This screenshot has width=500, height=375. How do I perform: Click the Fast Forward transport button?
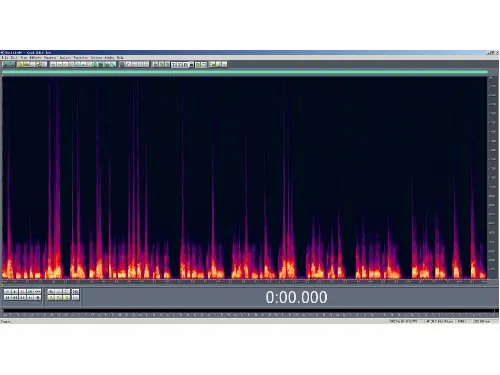coord(23,297)
